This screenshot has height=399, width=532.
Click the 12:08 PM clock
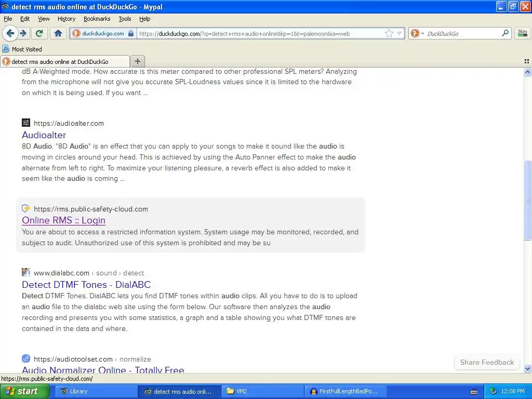pyautogui.click(x=513, y=391)
